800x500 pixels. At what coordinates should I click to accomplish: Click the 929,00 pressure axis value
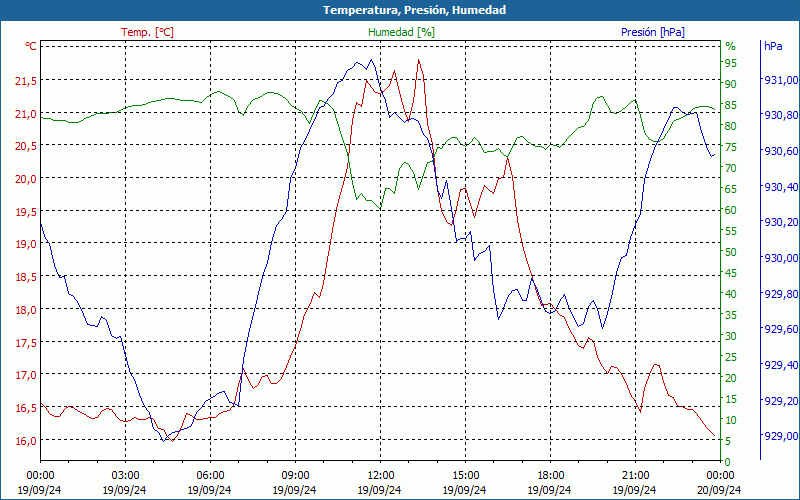pyautogui.click(x=781, y=435)
